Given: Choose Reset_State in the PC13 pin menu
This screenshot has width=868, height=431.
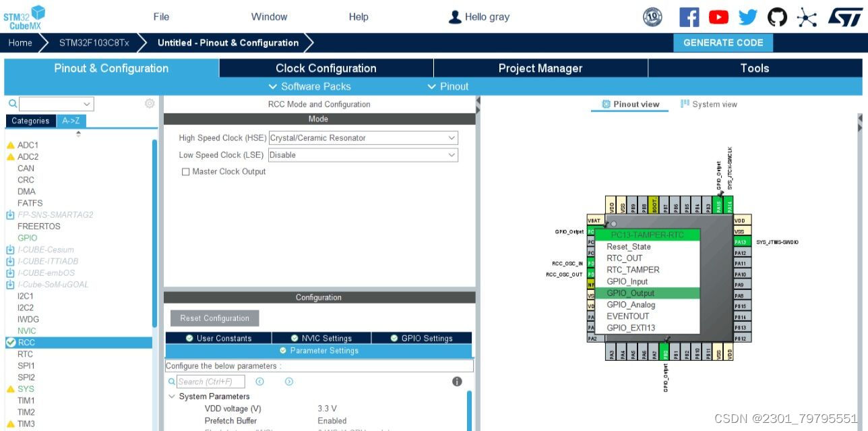Looking at the screenshot, I should (647, 247).
